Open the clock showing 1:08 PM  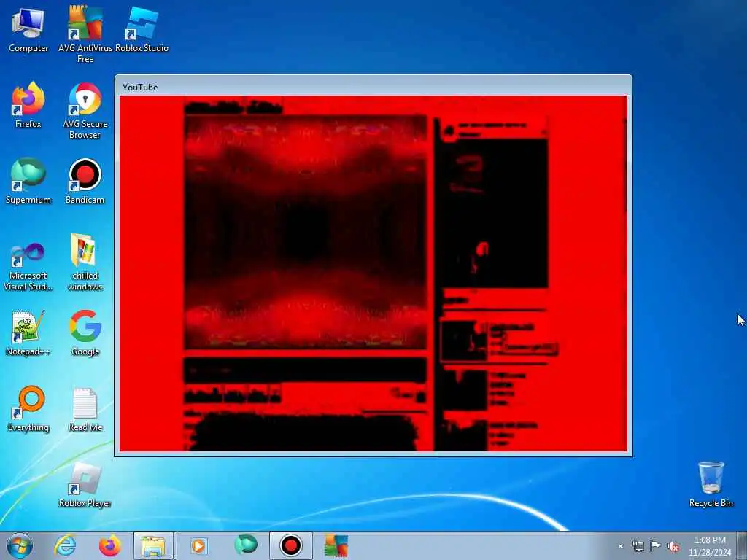(x=710, y=545)
